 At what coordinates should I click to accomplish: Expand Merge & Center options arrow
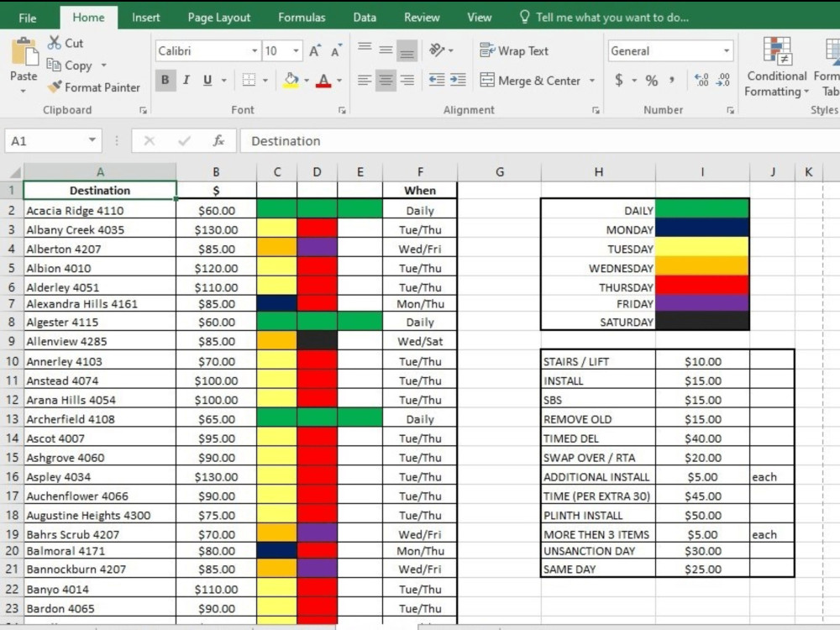coord(592,81)
